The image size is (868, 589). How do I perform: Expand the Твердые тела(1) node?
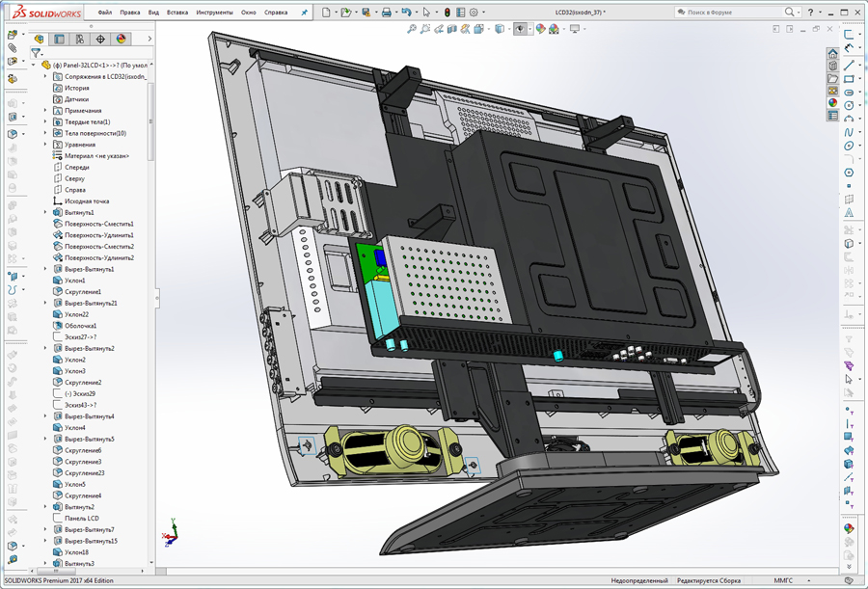(45, 121)
